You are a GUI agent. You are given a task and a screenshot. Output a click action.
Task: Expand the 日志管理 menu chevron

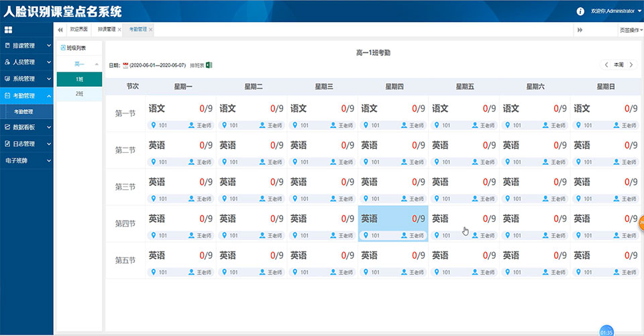click(49, 144)
